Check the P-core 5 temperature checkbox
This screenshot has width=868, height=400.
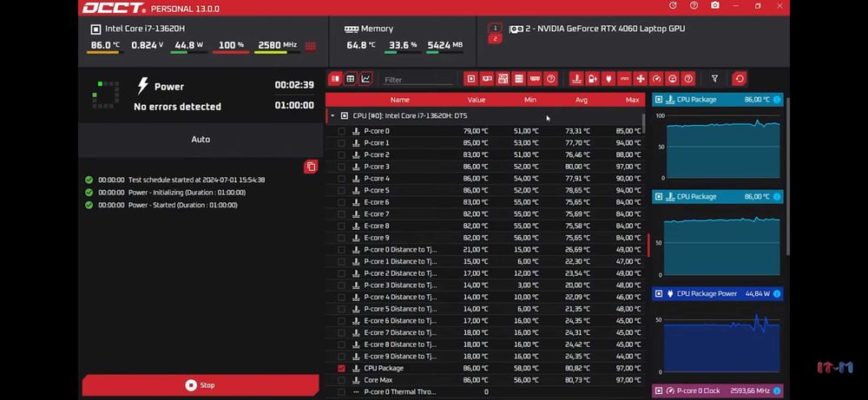(341, 190)
